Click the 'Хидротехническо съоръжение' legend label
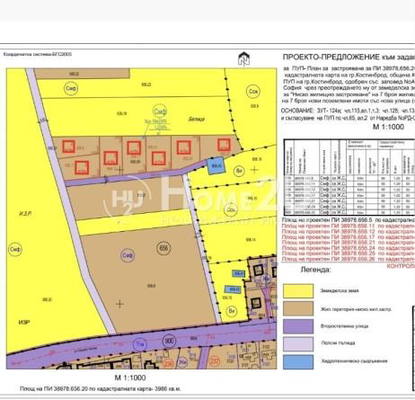The height and width of the screenshot is (400, 415). 354,361
